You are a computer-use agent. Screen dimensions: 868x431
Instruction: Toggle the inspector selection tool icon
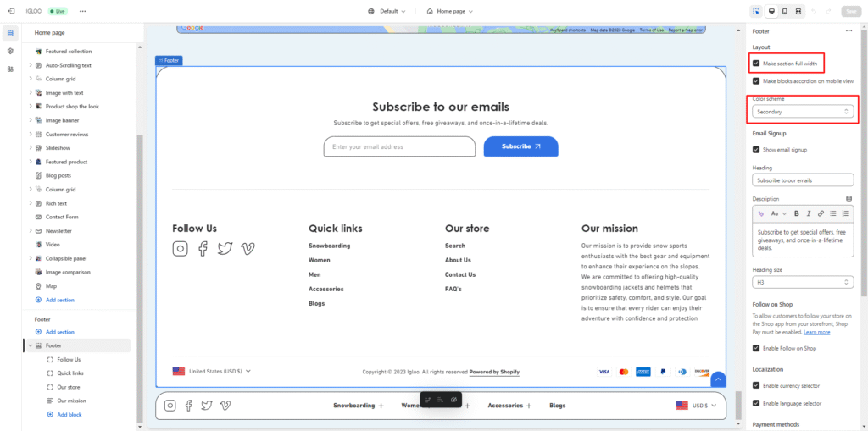(755, 11)
